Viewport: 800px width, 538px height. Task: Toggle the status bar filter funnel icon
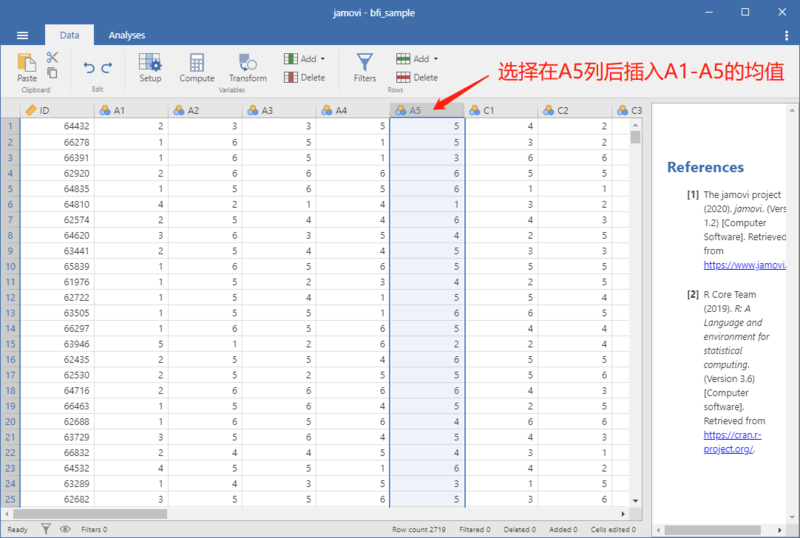click(46, 529)
